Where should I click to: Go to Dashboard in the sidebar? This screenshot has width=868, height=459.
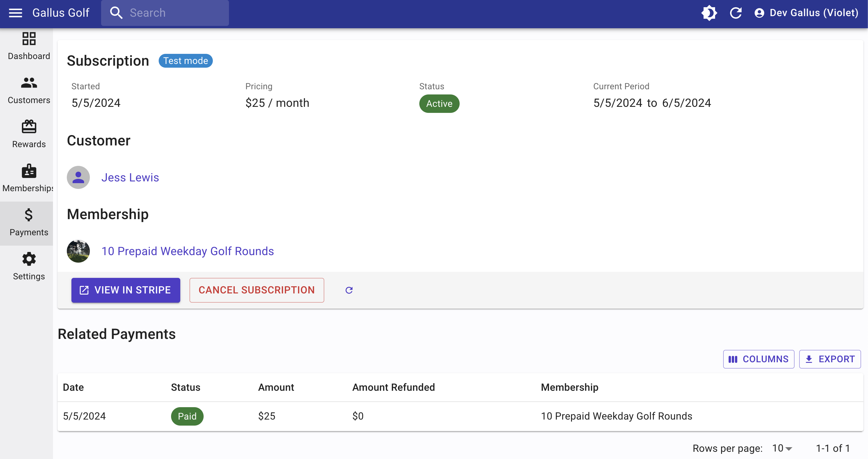pos(29,46)
